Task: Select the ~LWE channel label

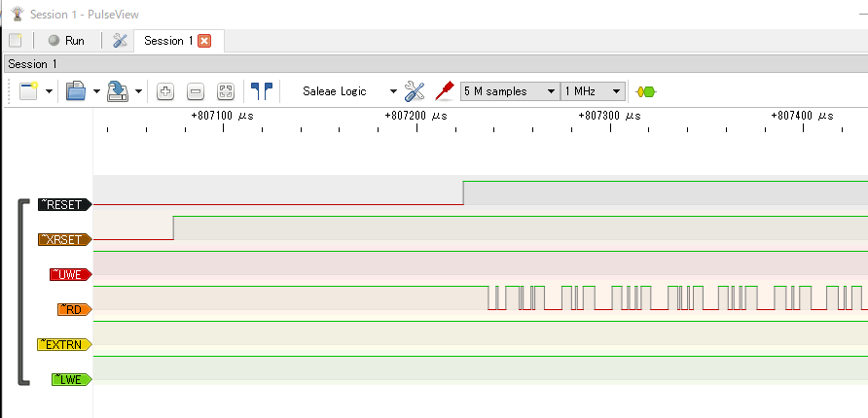Action: click(71, 379)
